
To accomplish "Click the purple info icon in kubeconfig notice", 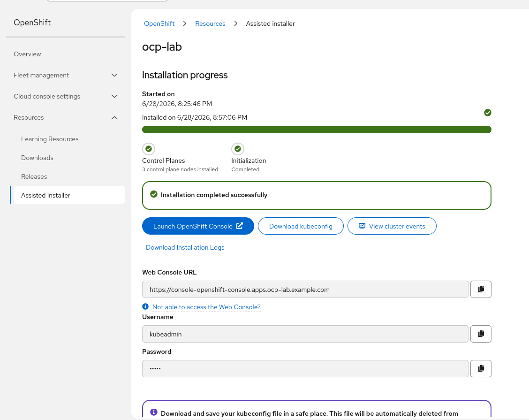I will [153, 412].
